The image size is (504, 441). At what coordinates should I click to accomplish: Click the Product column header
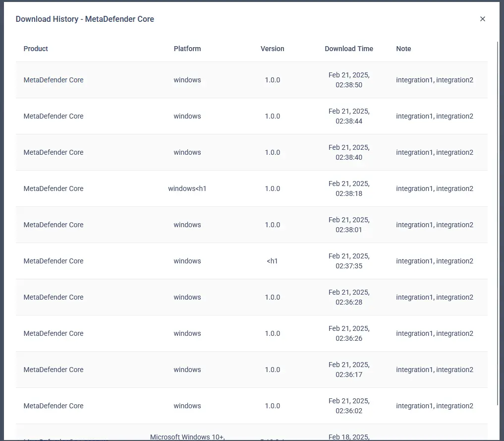point(36,49)
